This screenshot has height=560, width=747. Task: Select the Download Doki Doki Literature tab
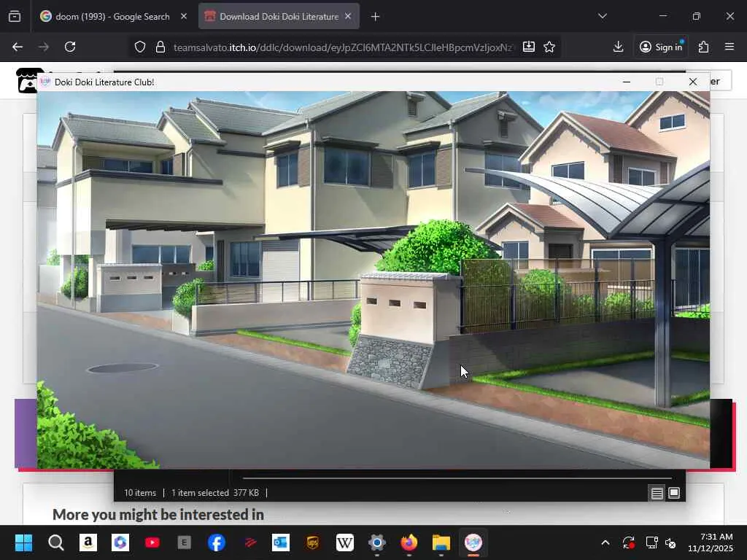279,17
